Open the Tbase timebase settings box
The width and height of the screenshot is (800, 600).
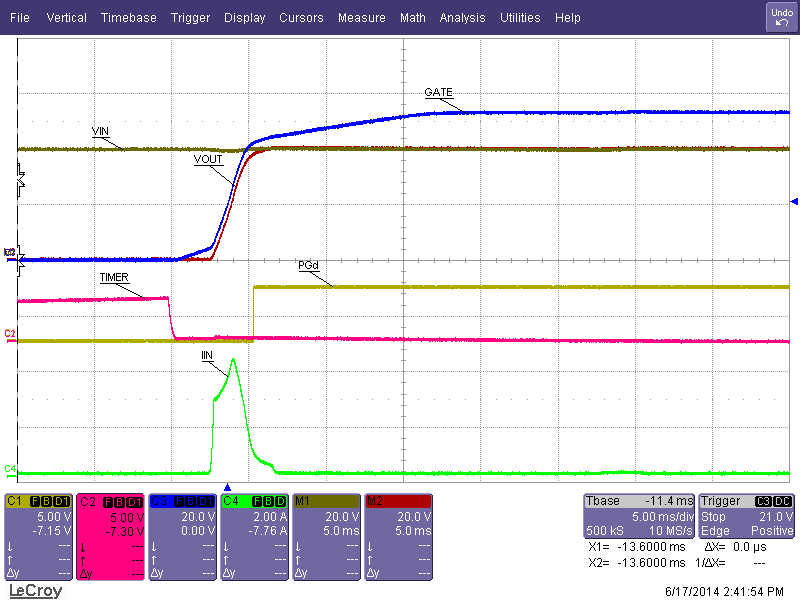point(638,517)
